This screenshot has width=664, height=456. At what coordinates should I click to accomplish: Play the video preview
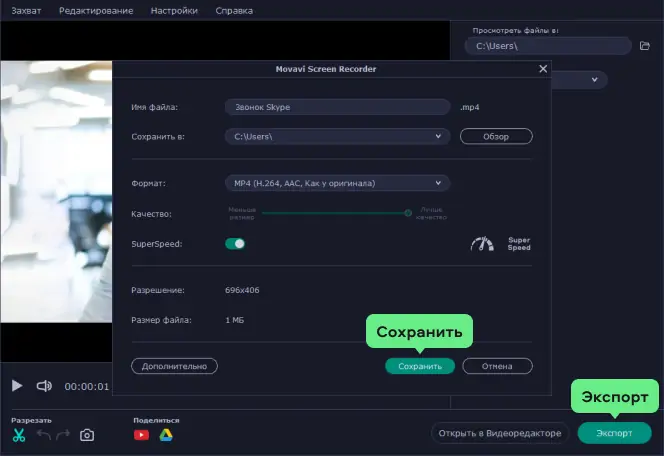point(17,386)
